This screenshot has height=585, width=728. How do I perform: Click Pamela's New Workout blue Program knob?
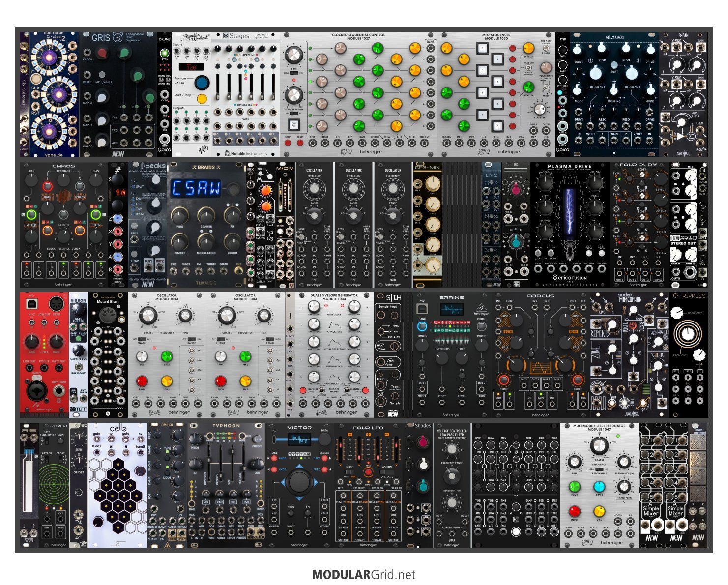tap(202, 82)
